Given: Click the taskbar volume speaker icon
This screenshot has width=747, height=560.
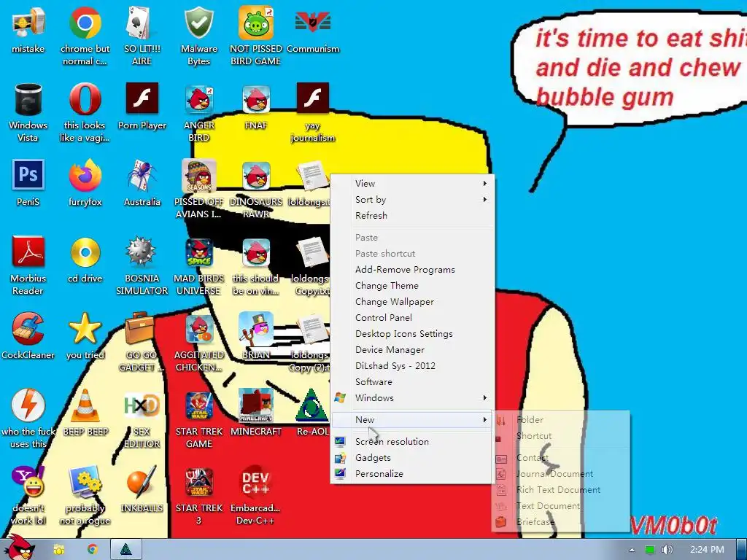Looking at the screenshot, I should click(667, 550).
